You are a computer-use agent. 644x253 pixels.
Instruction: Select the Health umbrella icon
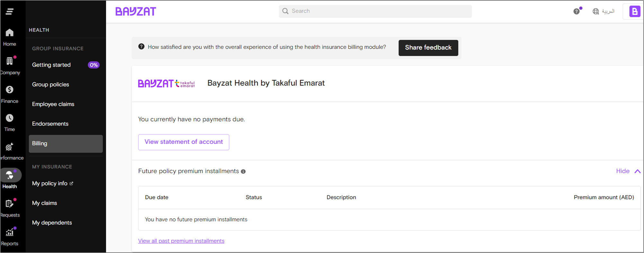point(10,175)
